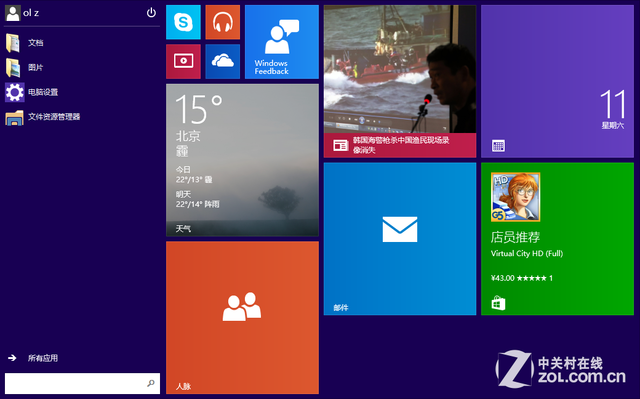Open 文件资源管理器 File Explorer
The height and width of the screenshot is (399, 640).
point(43,117)
